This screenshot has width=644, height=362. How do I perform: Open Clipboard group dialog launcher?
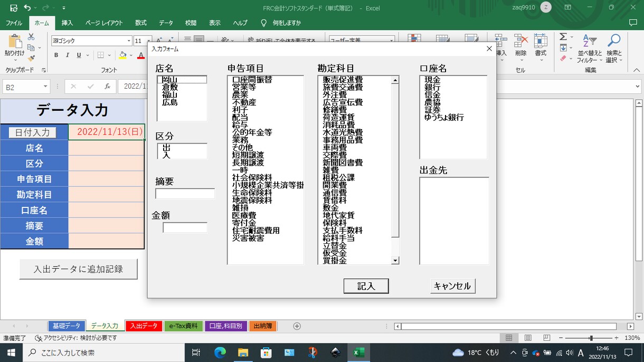pyautogui.click(x=43, y=70)
